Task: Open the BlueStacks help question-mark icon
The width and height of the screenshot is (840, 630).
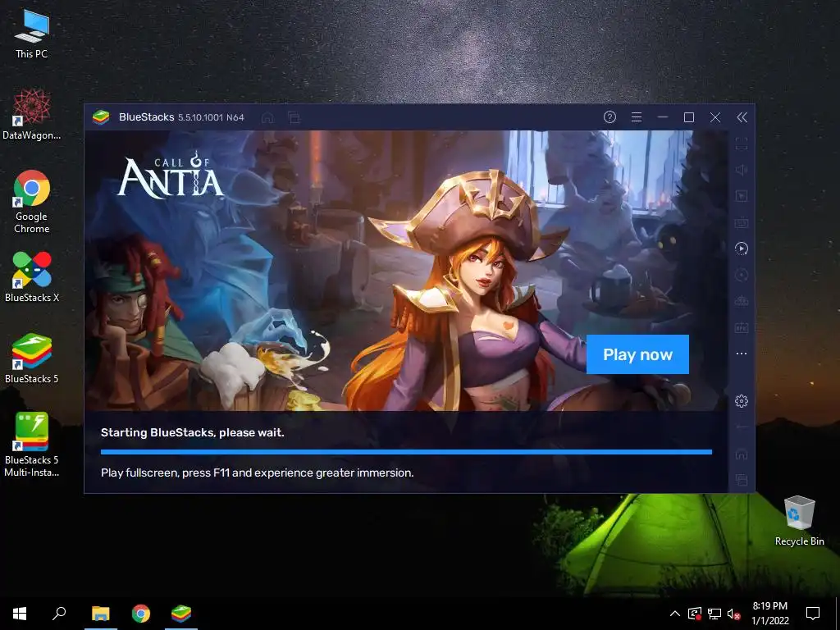Action: pyautogui.click(x=609, y=117)
